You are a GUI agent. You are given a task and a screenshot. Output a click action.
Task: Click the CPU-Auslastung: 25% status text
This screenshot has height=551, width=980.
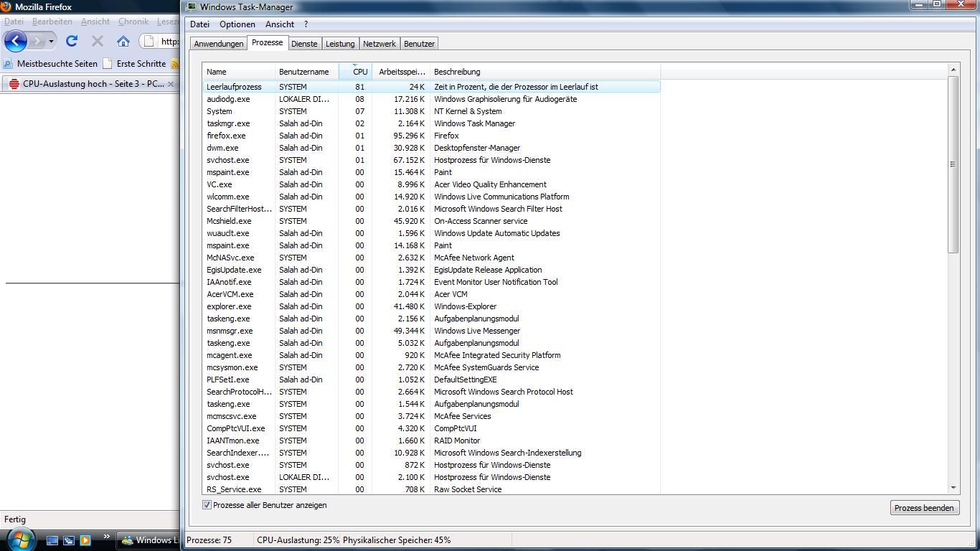coord(298,540)
